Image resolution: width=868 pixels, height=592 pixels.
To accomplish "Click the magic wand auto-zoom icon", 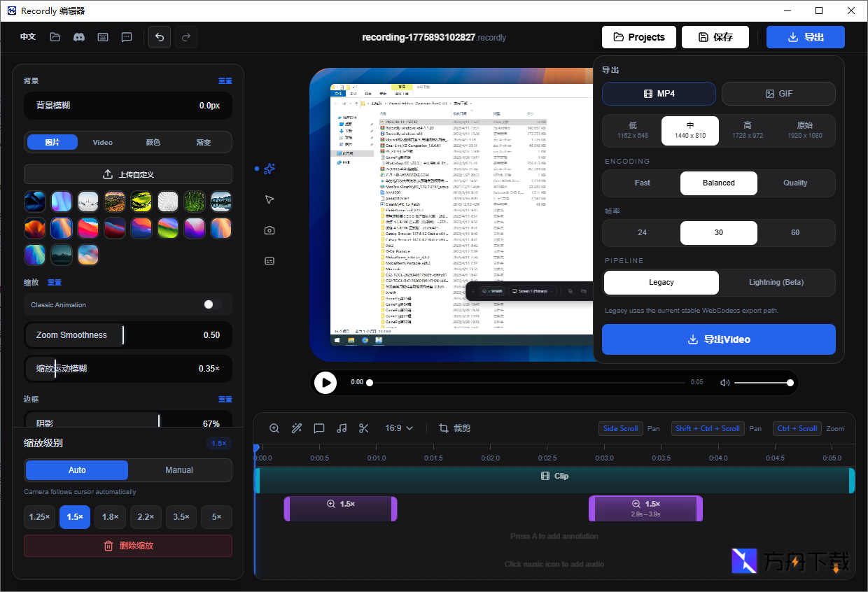I will pos(297,428).
